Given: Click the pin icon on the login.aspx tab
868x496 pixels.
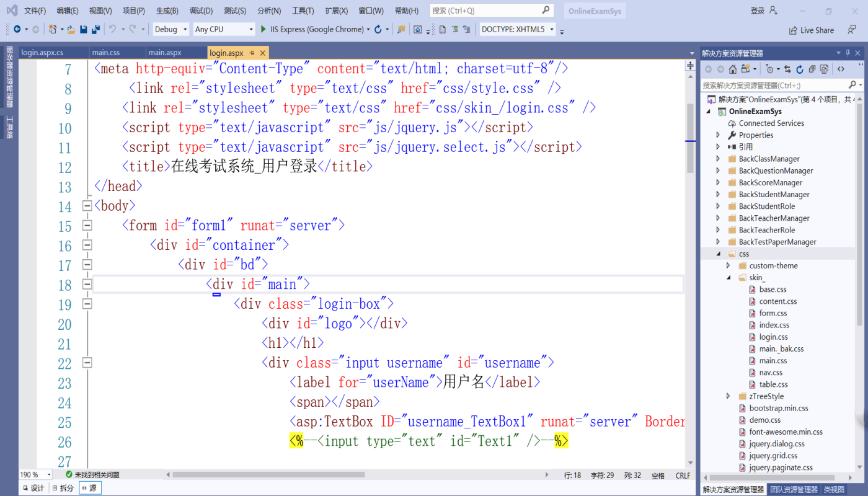Looking at the screenshot, I should 252,53.
